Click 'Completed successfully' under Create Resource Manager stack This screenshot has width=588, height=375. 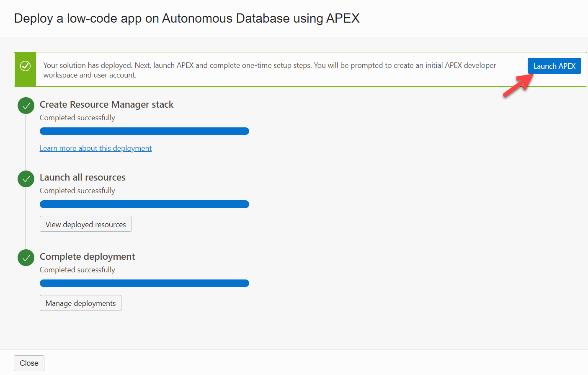click(77, 118)
